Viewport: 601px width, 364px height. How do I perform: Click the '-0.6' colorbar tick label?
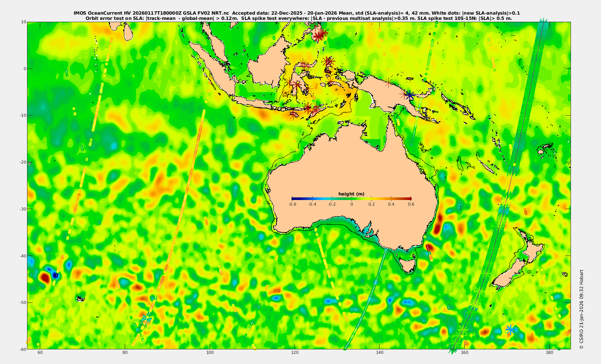(x=292, y=205)
